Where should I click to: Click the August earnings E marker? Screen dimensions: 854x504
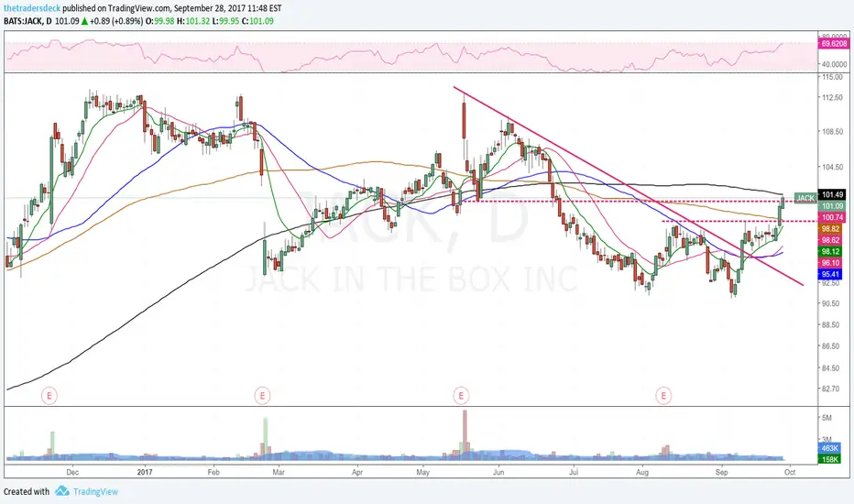(x=663, y=396)
